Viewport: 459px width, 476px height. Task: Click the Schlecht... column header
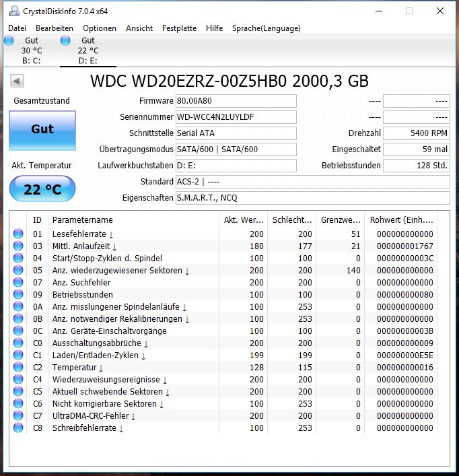point(292,219)
